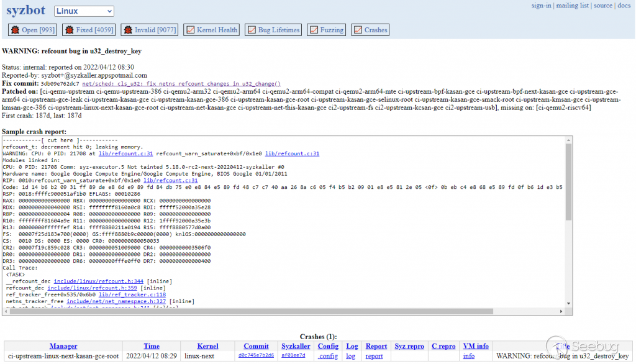Click the chart icon beside Kernel Health
Image resolution: width=636 pixels, height=364 pixels.
[189, 30]
